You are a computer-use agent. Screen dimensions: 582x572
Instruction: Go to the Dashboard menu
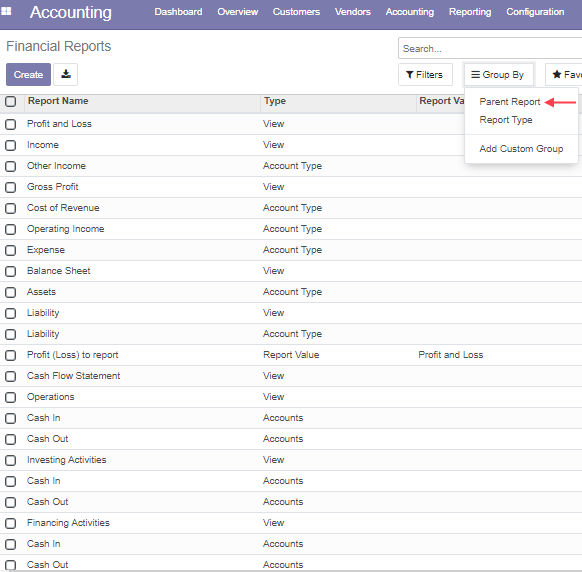pos(179,12)
